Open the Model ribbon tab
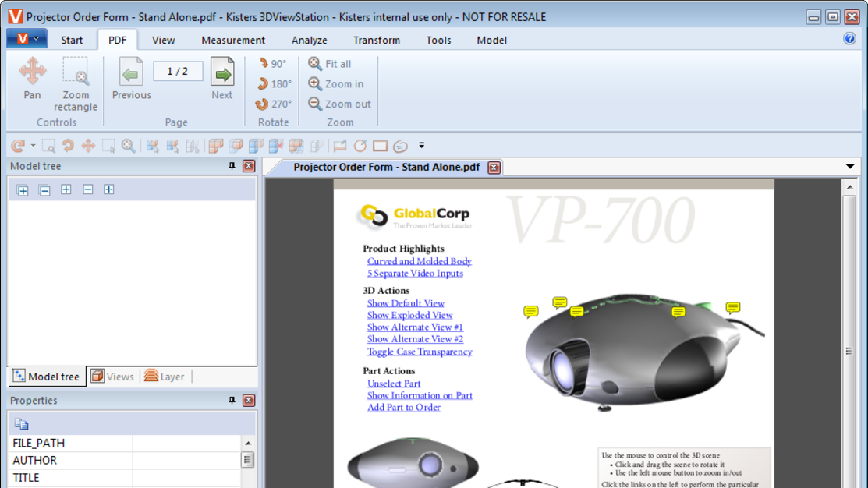Image resolution: width=868 pixels, height=488 pixels. (x=491, y=40)
